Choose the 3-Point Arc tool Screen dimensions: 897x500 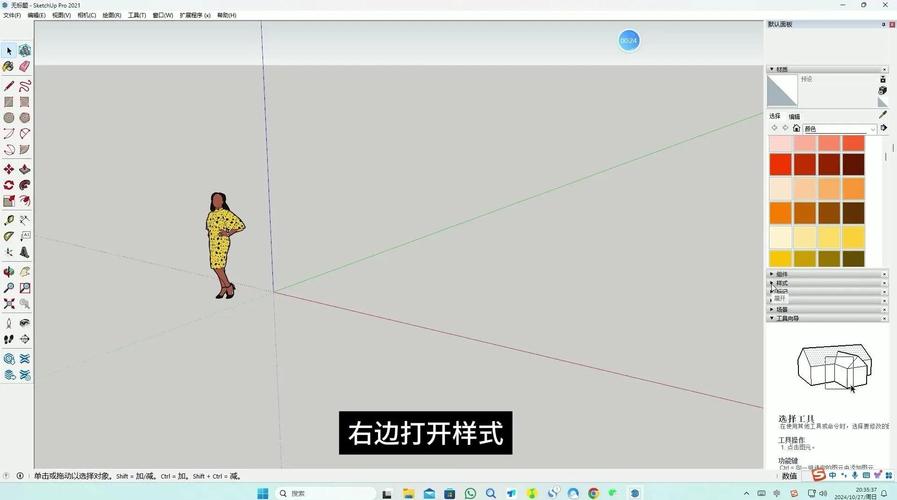tap(9, 150)
